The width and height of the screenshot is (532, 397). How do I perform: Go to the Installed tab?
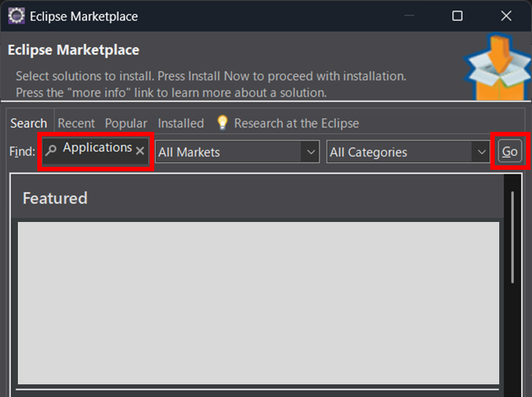pyautogui.click(x=180, y=124)
